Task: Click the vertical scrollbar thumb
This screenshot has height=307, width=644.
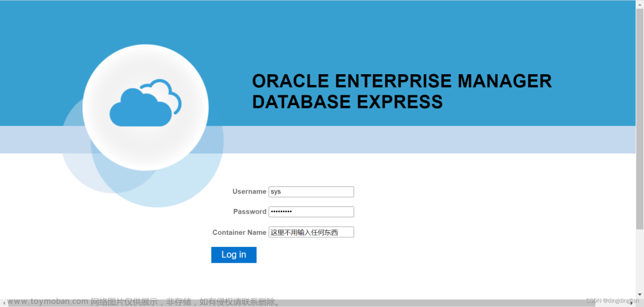Action: [639, 119]
